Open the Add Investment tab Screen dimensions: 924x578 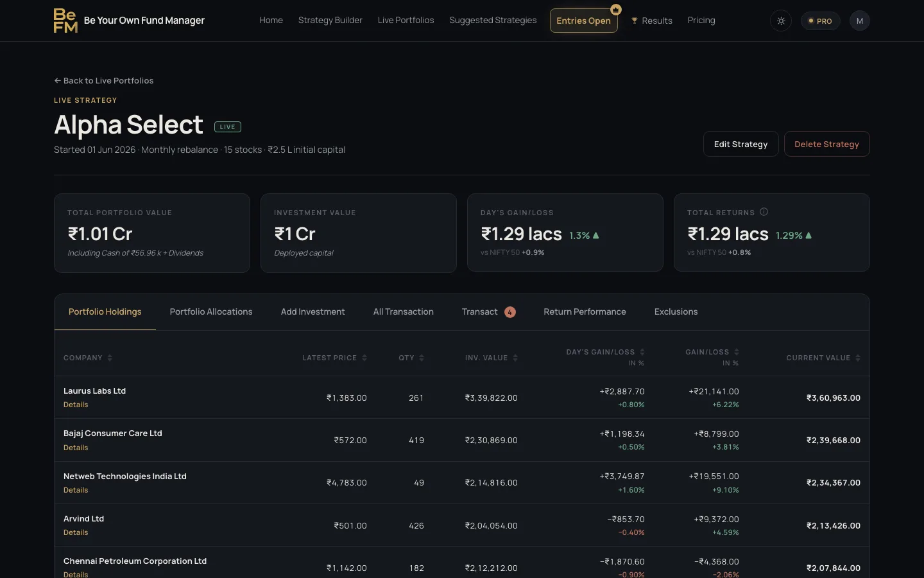click(313, 312)
